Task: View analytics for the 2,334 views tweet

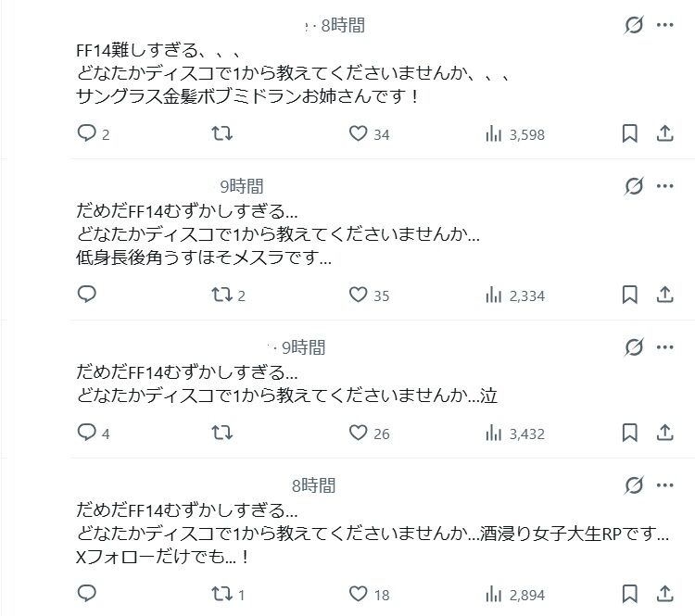Action: (515, 295)
